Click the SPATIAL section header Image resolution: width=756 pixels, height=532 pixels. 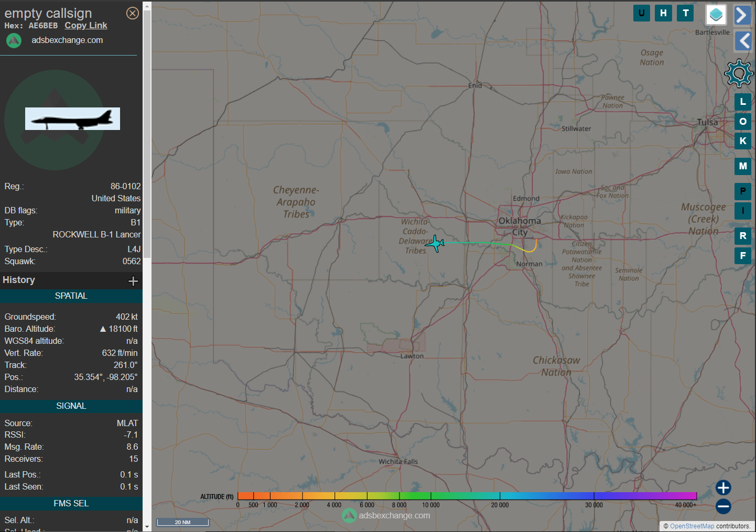(71, 296)
